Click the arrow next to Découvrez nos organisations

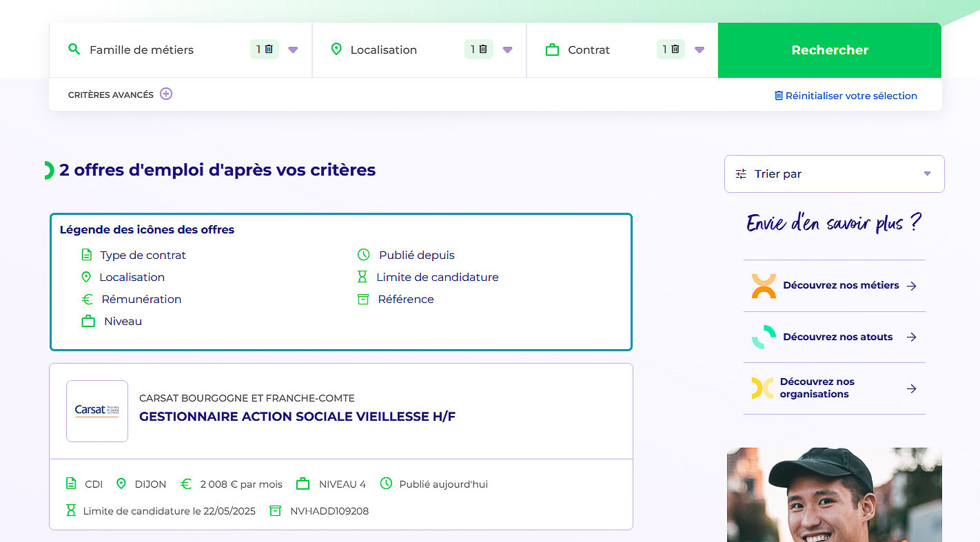pos(912,388)
